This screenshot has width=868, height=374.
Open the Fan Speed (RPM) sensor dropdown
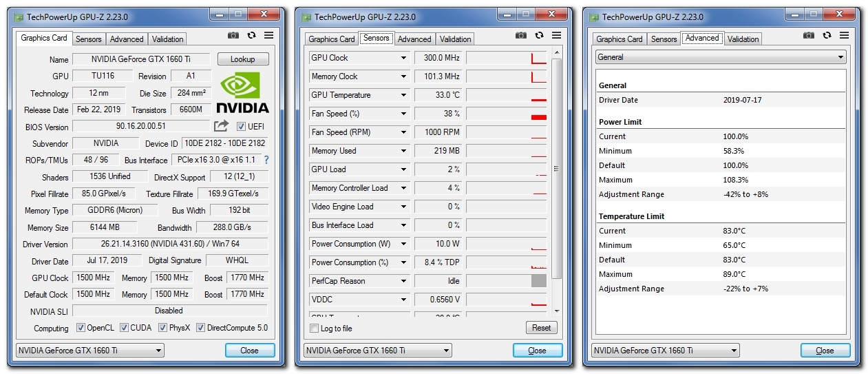pyautogui.click(x=404, y=132)
